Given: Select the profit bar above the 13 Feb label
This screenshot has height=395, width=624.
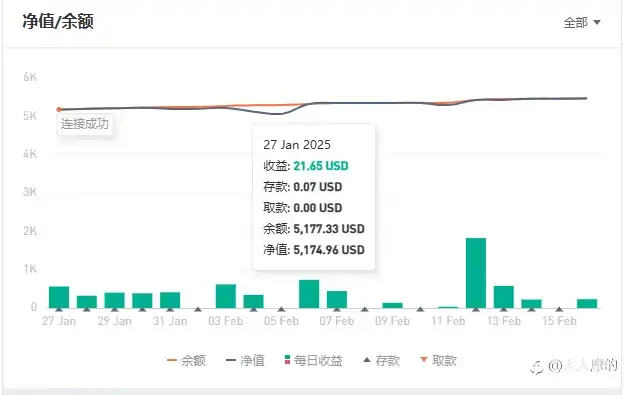Looking at the screenshot, I should click(x=504, y=297).
